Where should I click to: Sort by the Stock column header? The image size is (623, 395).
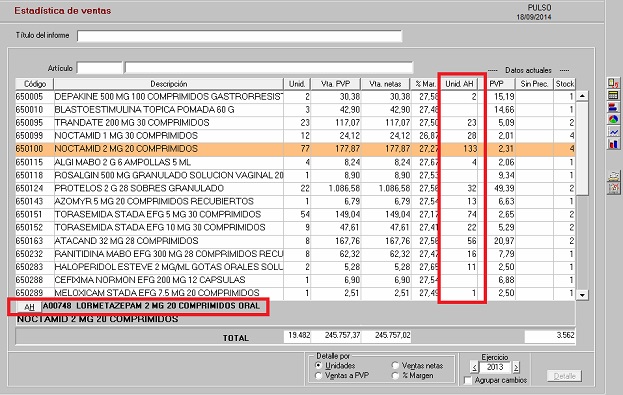tap(565, 84)
